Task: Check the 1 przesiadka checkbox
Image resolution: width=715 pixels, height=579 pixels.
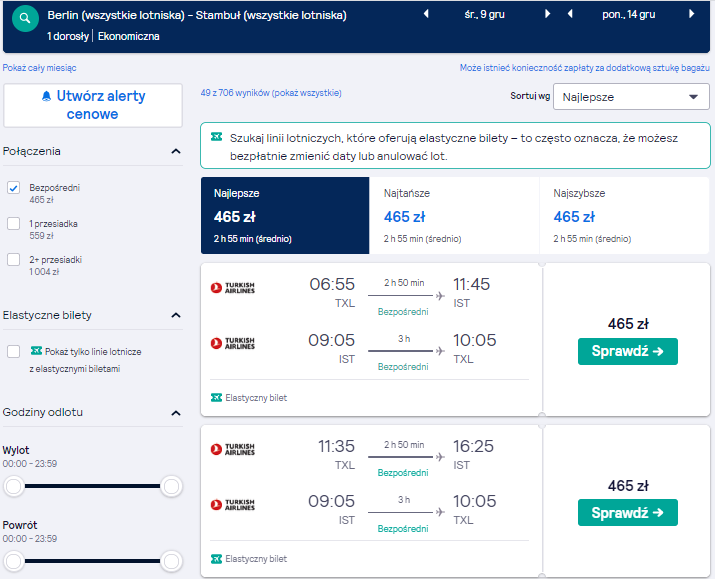Action: 14,223
